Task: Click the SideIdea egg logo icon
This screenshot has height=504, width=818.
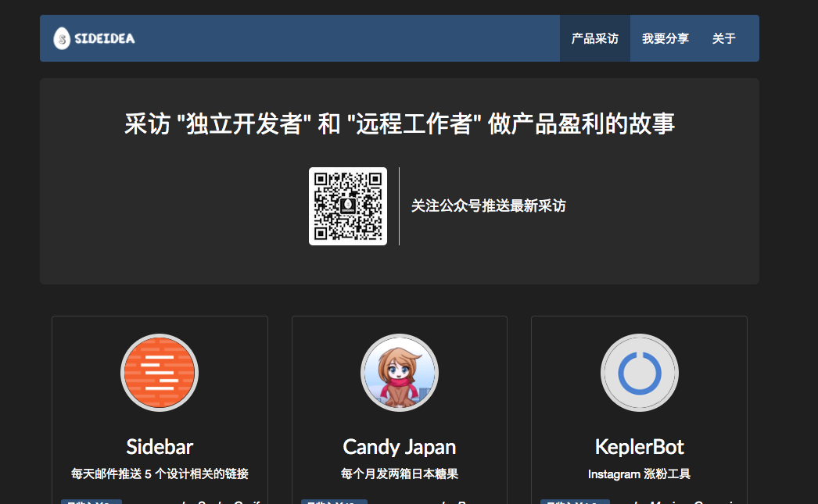Action: point(62,38)
